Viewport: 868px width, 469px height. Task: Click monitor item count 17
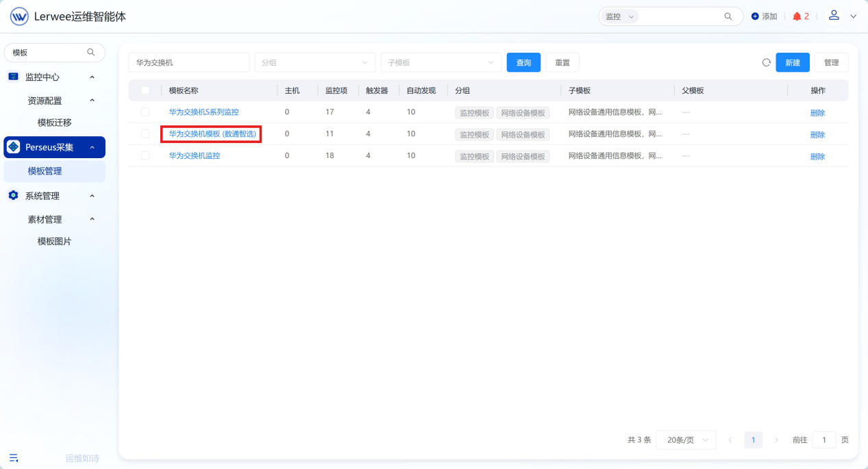click(330, 112)
